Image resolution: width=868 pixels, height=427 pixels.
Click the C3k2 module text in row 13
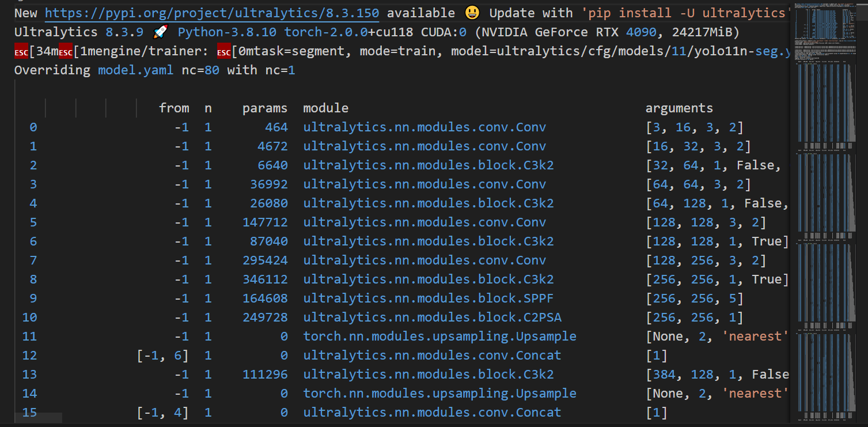click(x=429, y=375)
